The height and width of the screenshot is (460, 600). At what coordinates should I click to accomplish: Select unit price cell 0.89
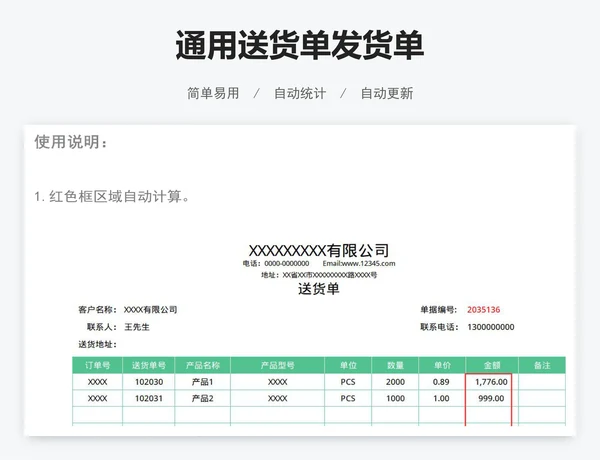coord(441,382)
